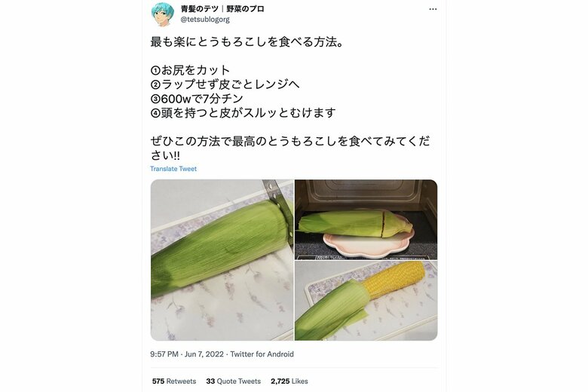The height and width of the screenshot is (392, 588).
Task: Open the microwave corn photo
Action: point(366,219)
